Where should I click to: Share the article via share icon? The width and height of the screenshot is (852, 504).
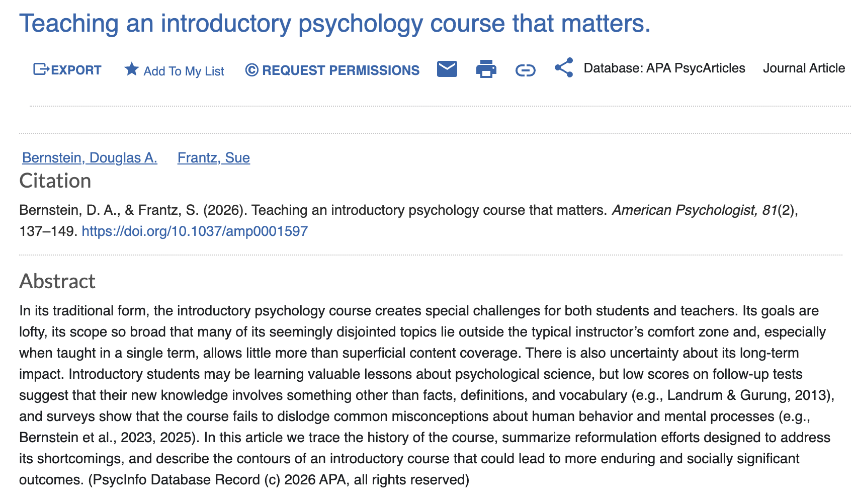coord(564,67)
